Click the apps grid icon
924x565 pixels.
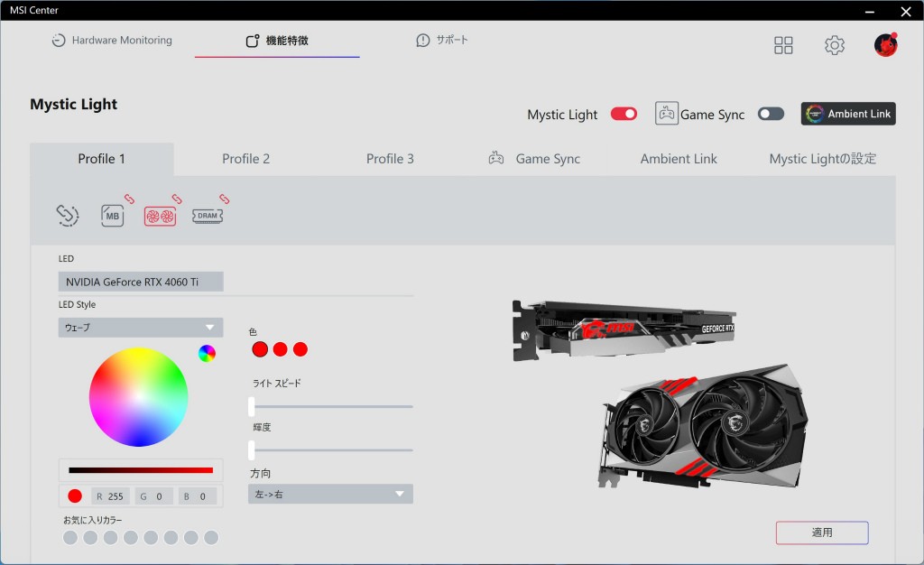[783, 45]
